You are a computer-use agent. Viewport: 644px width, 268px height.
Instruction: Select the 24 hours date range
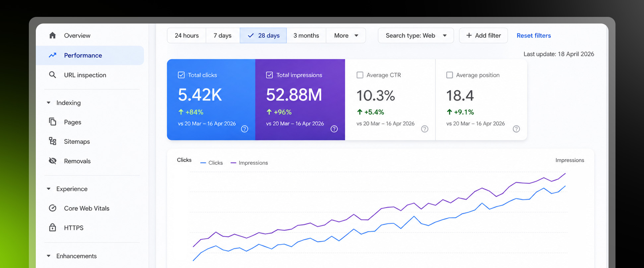pos(187,35)
